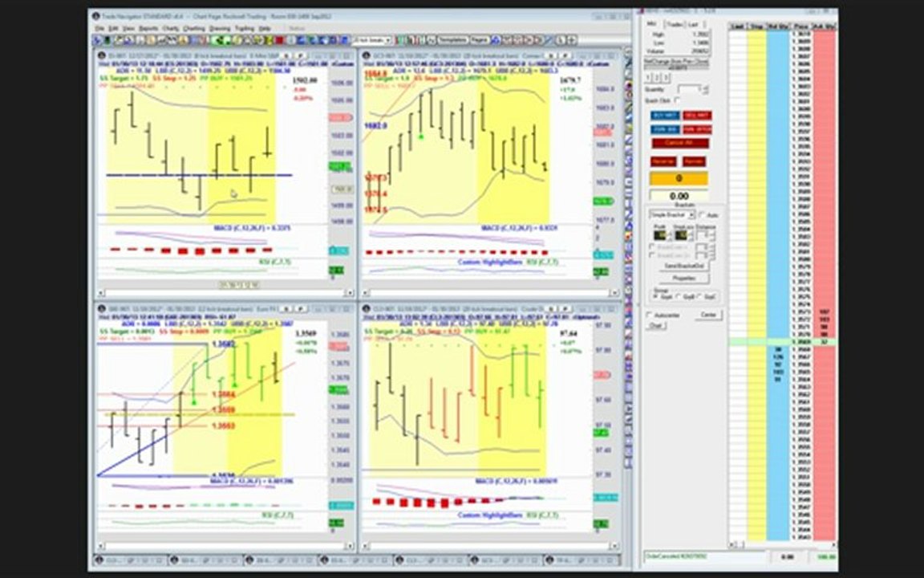
Task: Click the red Join Offer button
Action: click(x=697, y=129)
